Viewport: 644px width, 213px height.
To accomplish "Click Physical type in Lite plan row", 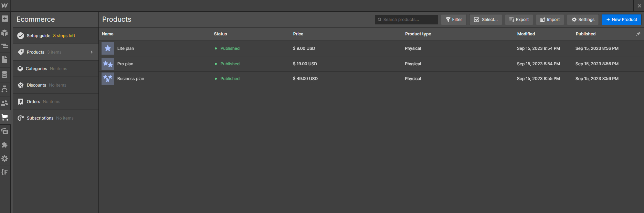I will pos(413,48).
